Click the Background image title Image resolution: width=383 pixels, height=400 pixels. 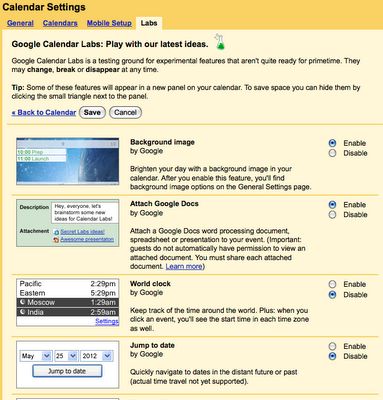click(162, 142)
